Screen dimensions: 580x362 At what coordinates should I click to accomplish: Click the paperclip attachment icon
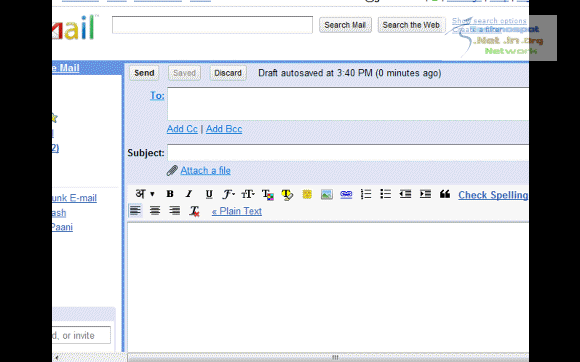tap(172, 170)
